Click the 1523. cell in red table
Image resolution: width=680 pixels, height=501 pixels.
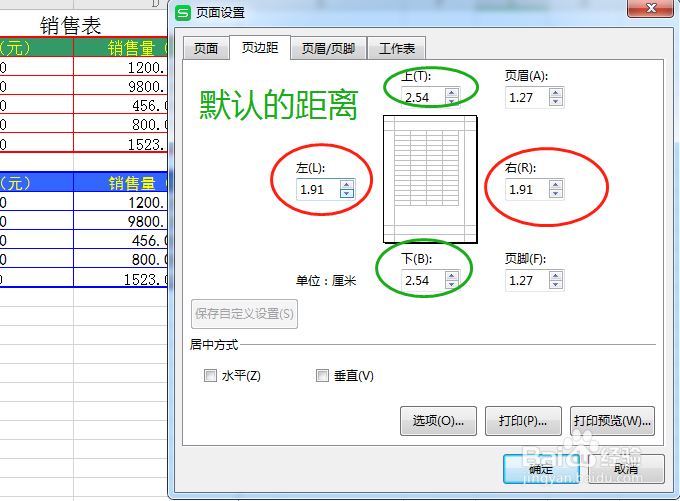click(x=121, y=144)
